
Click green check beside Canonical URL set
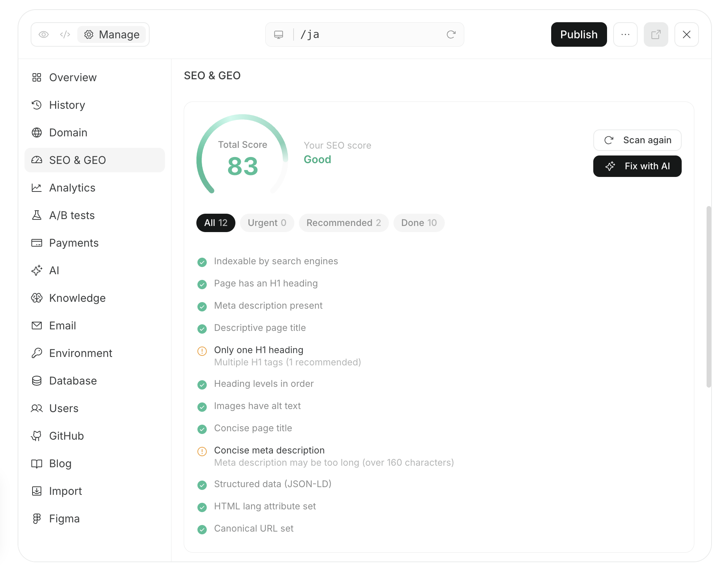202,529
